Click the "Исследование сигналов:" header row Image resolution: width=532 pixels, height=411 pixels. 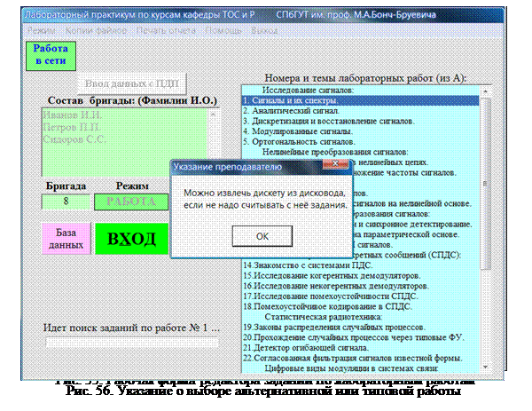(x=360, y=90)
